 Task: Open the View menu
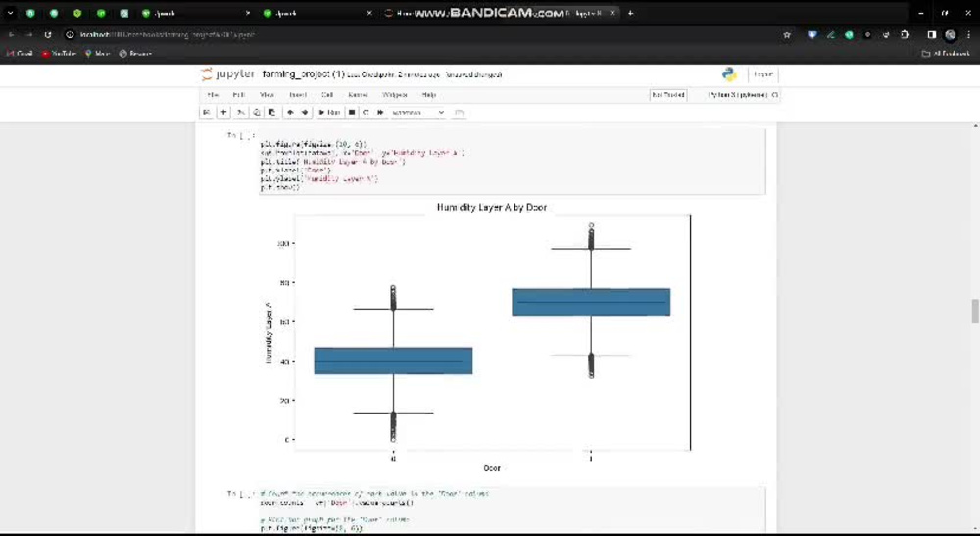click(267, 95)
